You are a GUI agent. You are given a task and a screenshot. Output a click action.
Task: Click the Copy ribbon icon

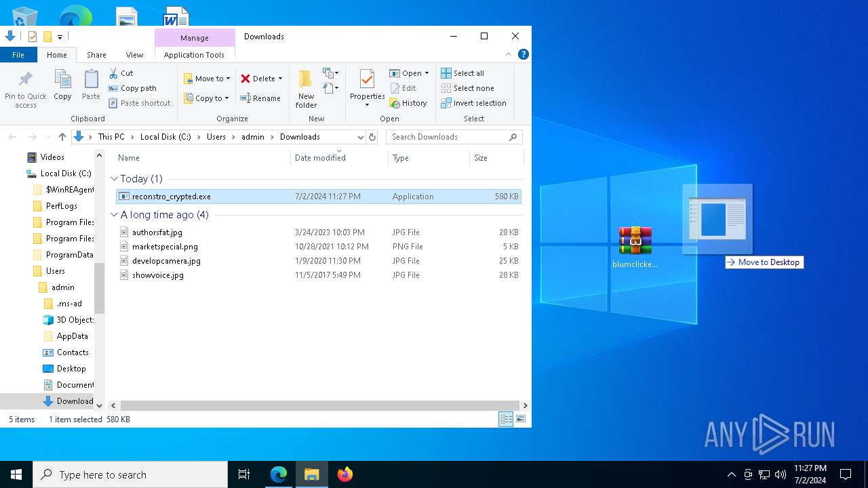coord(63,80)
